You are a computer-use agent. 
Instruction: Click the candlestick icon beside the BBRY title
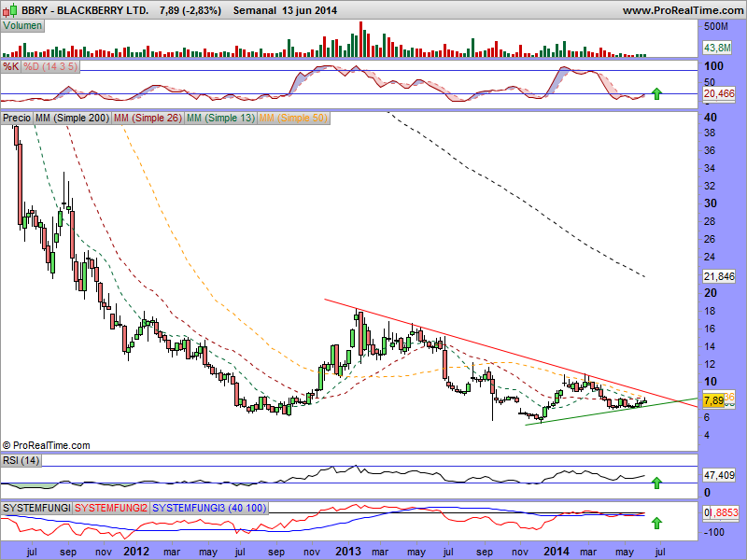11,10
